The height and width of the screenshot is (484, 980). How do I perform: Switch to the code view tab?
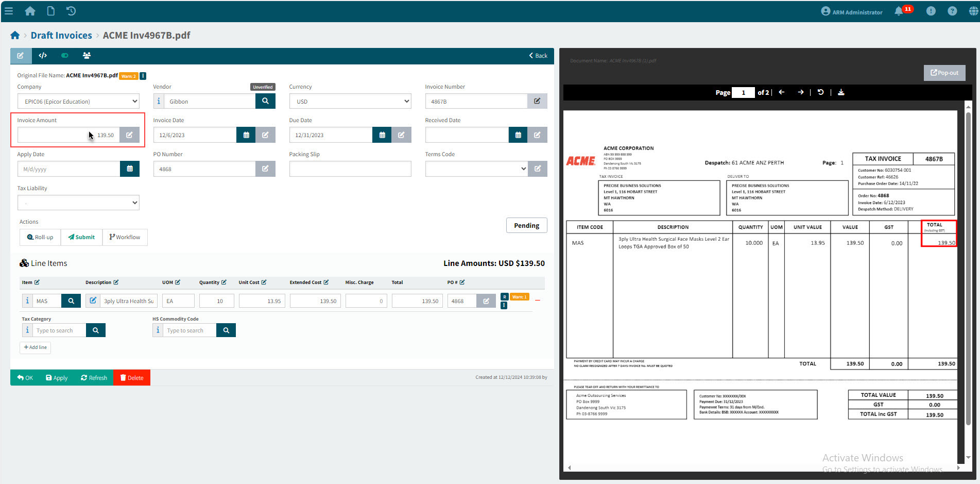43,56
